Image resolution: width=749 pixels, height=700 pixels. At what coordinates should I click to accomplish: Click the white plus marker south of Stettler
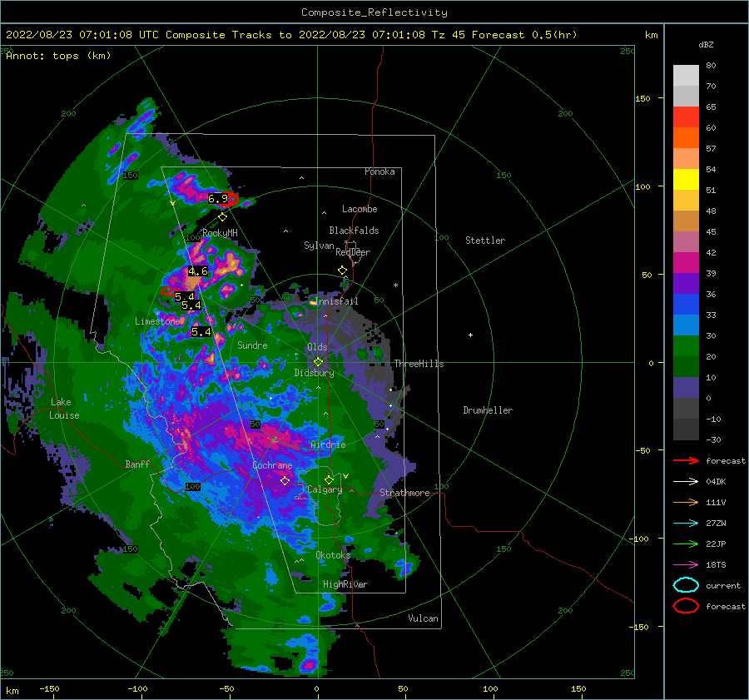[x=470, y=335]
